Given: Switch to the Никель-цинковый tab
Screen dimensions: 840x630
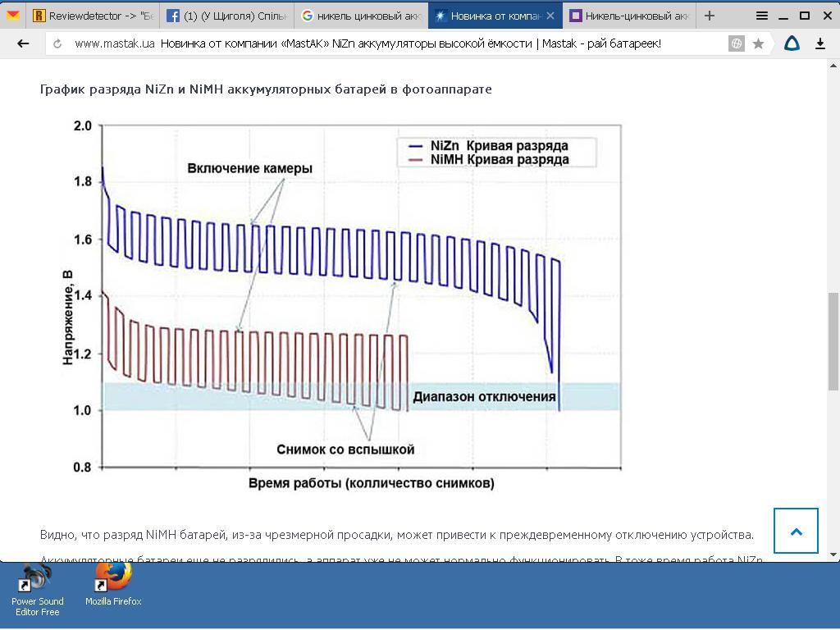Looking at the screenshot, I should (x=630, y=16).
